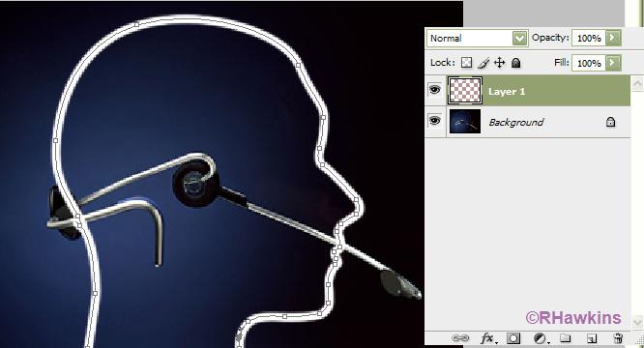Delete layer with trash icon
Viewport: 644px width, 348px height.
617,338
